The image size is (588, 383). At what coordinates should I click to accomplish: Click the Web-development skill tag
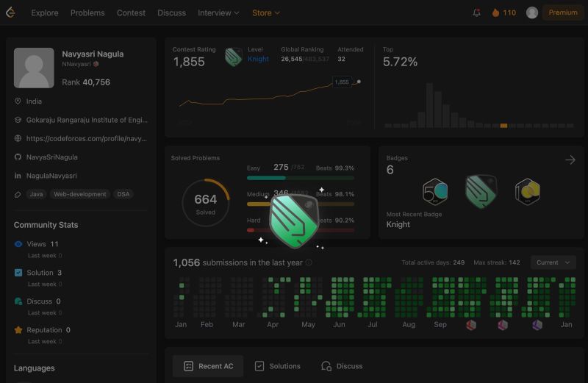click(x=80, y=194)
